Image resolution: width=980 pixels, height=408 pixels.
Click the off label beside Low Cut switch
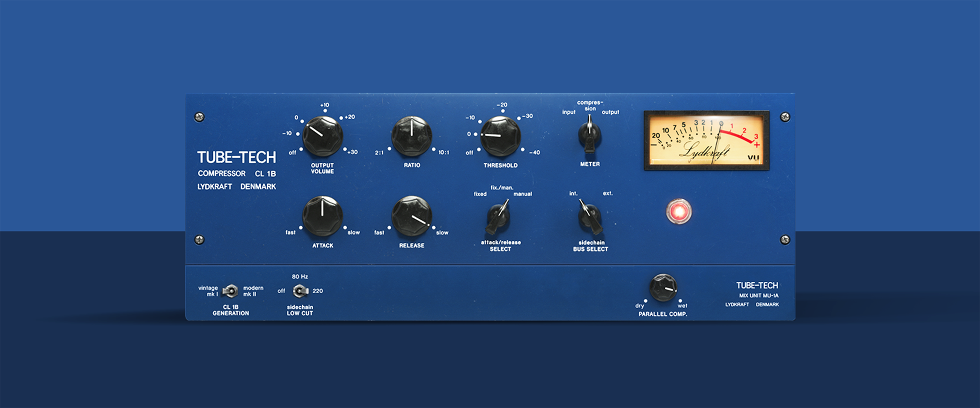pyautogui.click(x=281, y=291)
